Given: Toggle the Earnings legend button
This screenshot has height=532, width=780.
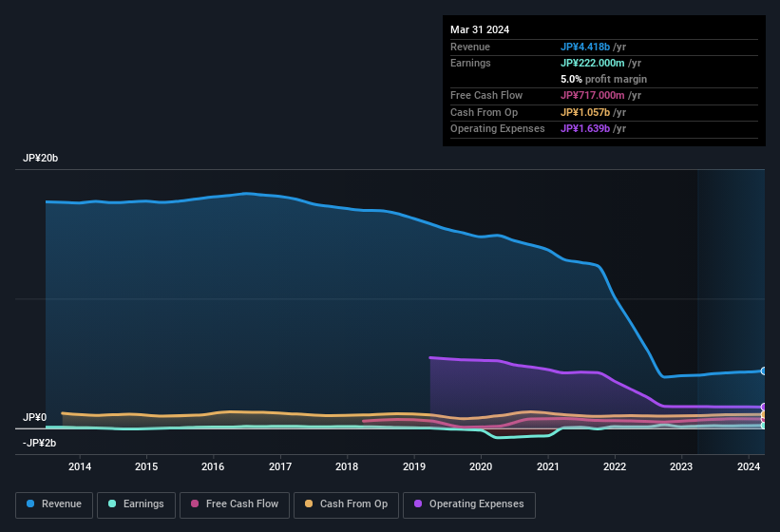Looking at the screenshot, I should pyautogui.click(x=136, y=504).
